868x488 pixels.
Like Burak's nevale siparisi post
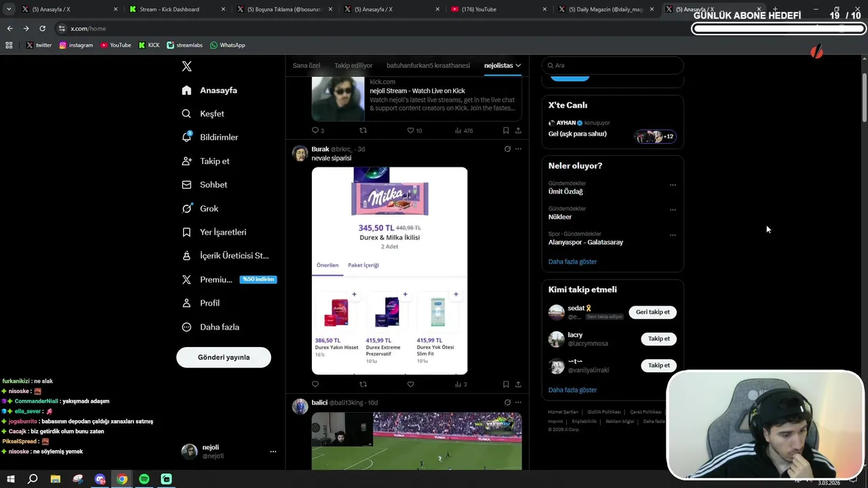[x=410, y=384]
